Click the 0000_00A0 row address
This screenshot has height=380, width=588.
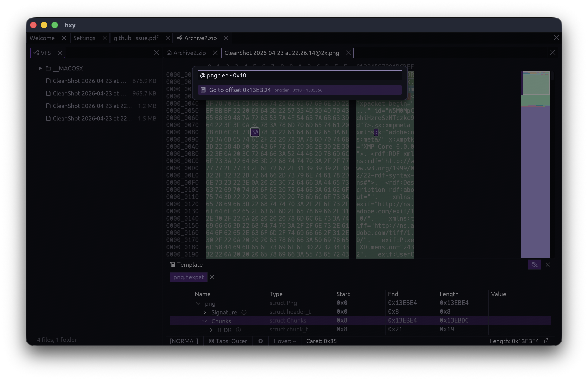coord(182,147)
